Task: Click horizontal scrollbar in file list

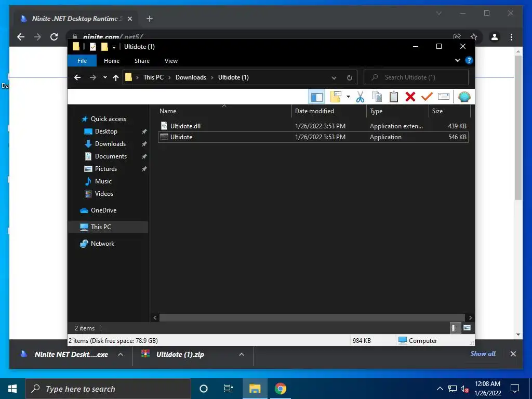Action: [312, 317]
